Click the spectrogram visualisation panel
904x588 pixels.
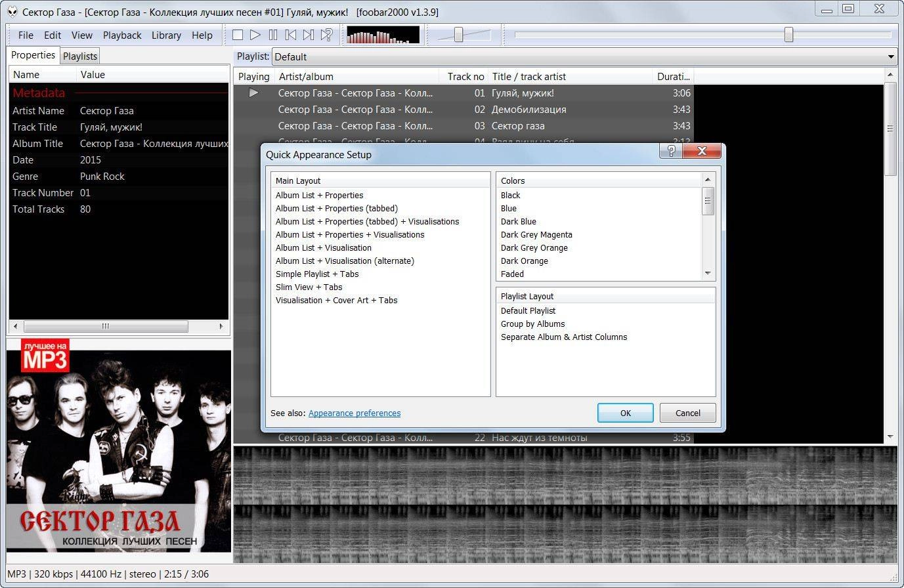(565, 505)
